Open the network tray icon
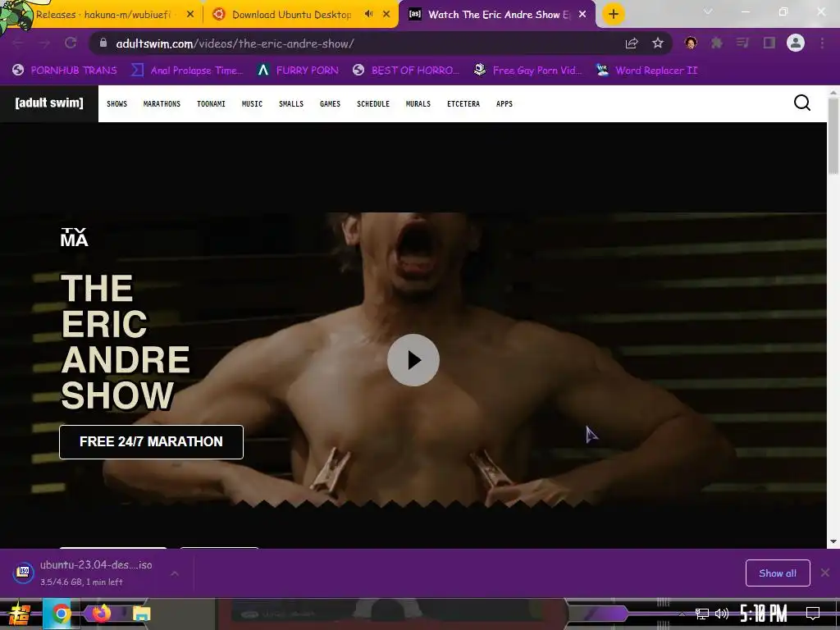Viewport: 840px width, 630px height. pyautogui.click(x=702, y=614)
